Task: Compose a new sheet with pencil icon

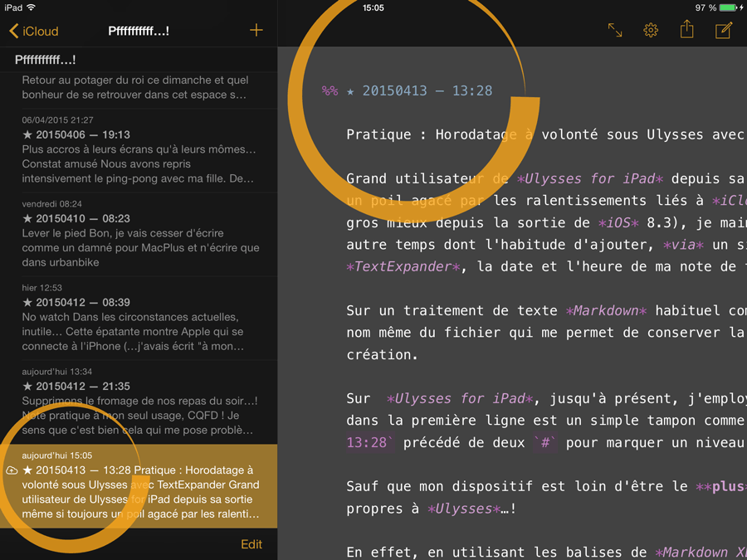Action: point(724,30)
